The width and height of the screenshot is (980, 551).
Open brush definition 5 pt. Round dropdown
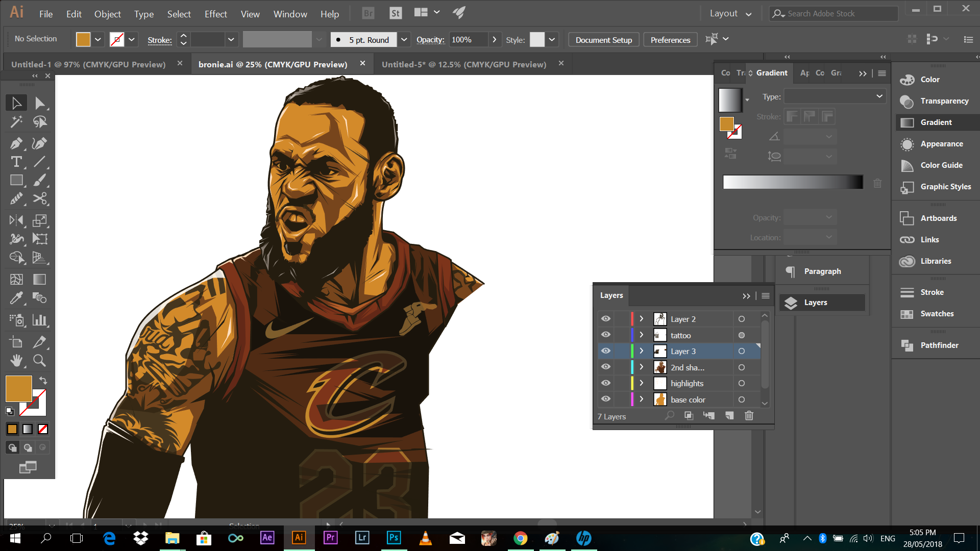404,39
